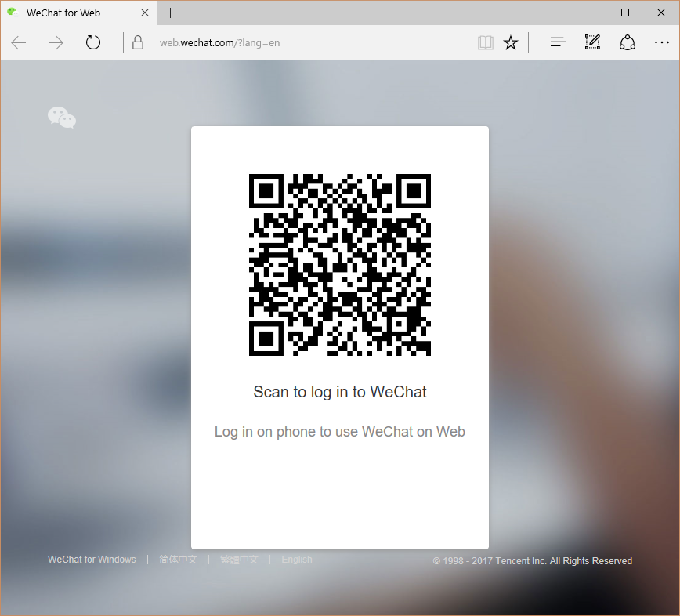Switch language to 简体中文
Viewport: 680px width, 616px height.
(x=178, y=560)
